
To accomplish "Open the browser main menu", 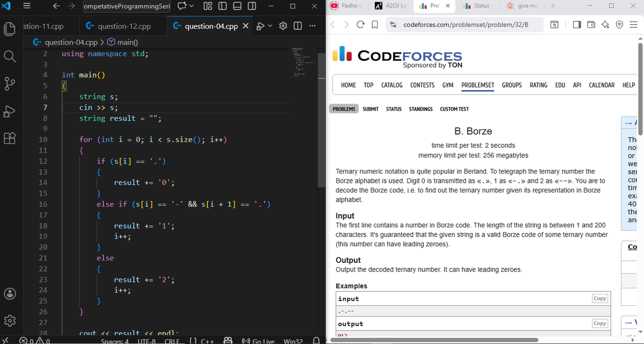I will click(x=634, y=25).
